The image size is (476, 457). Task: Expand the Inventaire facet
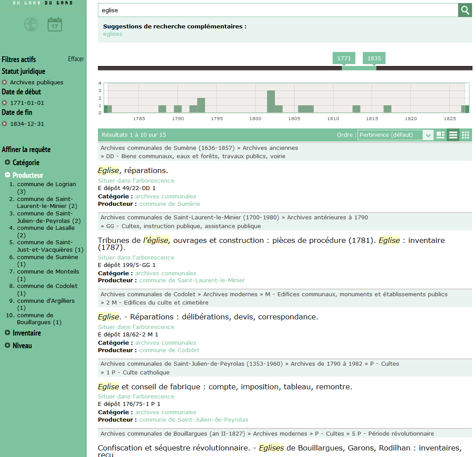(x=7, y=333)
